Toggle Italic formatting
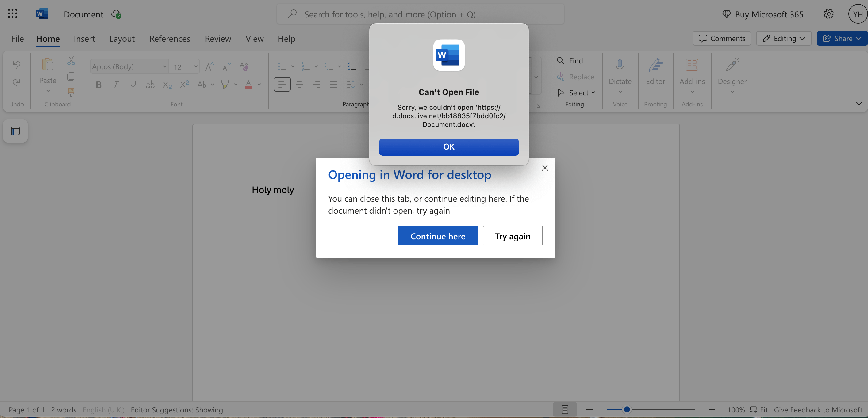The height and width of the screenshot is (418, 868). [116, 85]
